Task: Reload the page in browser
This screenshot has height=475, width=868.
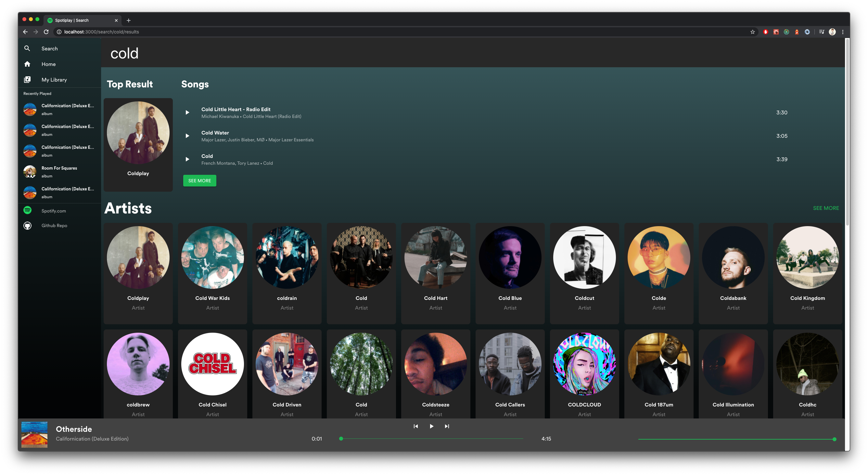Action: pyautogui.click(x=46, y=32)
